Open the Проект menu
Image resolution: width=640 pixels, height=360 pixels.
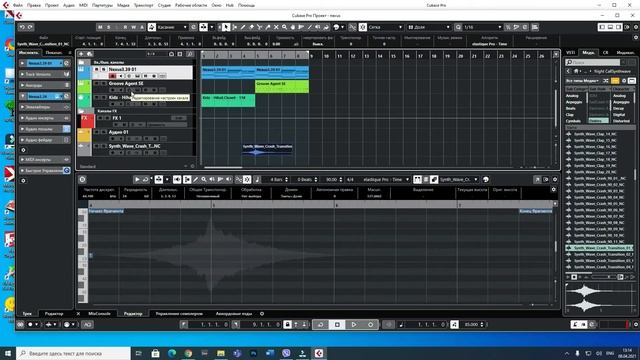52,5
